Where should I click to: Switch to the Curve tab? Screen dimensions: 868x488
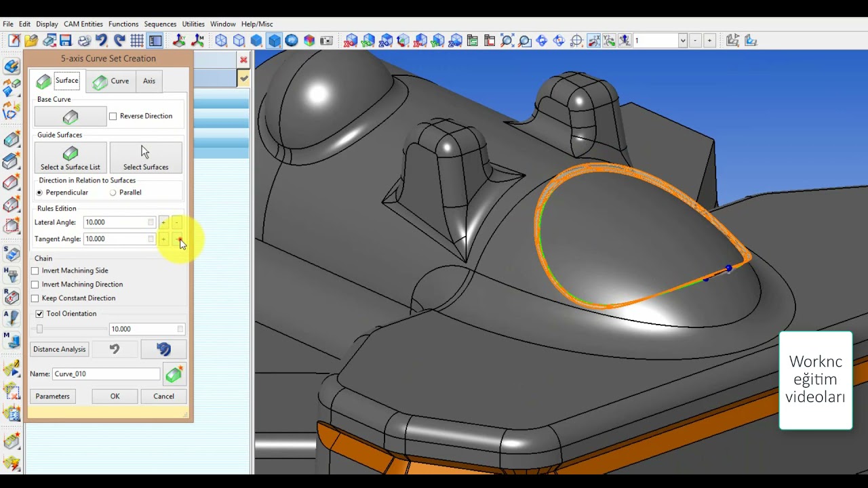click(111, 81)
